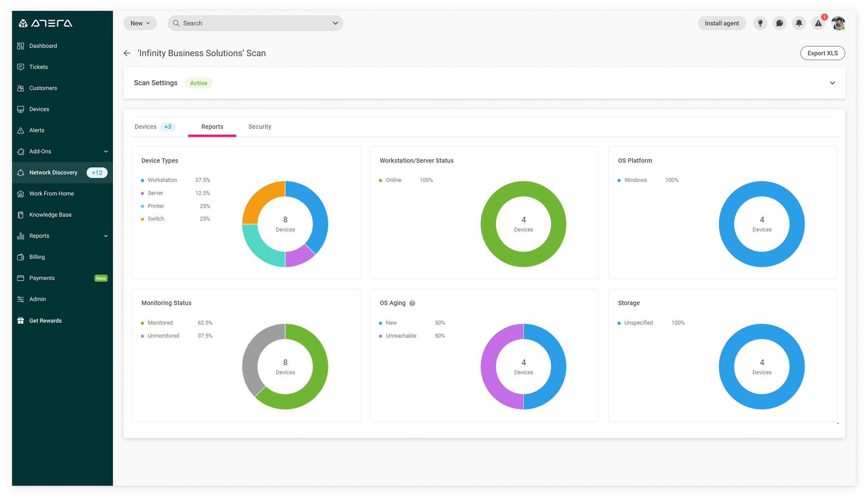This screenshot has height=499, width=868.
Task: Open Dashboard in the sidebar
Action: pyautogui.click(x=62, y=46)
